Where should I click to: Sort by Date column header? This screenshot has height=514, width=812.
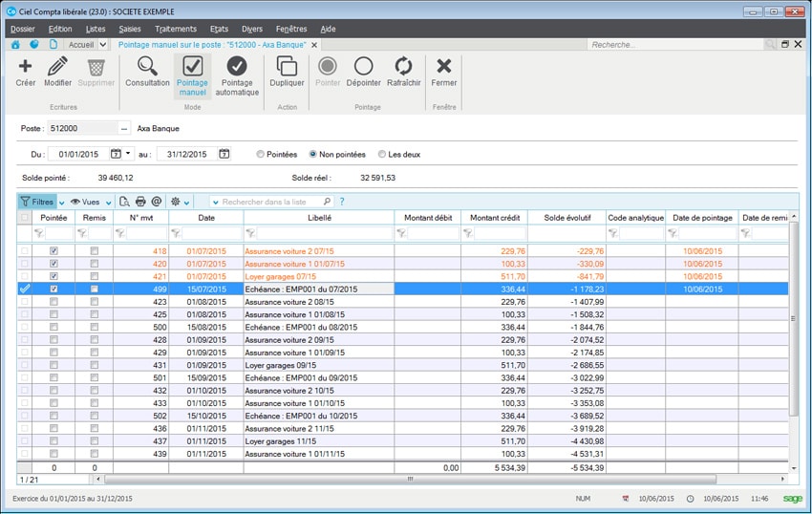[x=206, y=218]
